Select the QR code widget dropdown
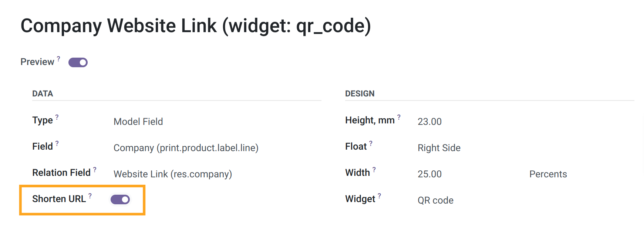This screenshot has height=232, width=644. click(526, 200)
